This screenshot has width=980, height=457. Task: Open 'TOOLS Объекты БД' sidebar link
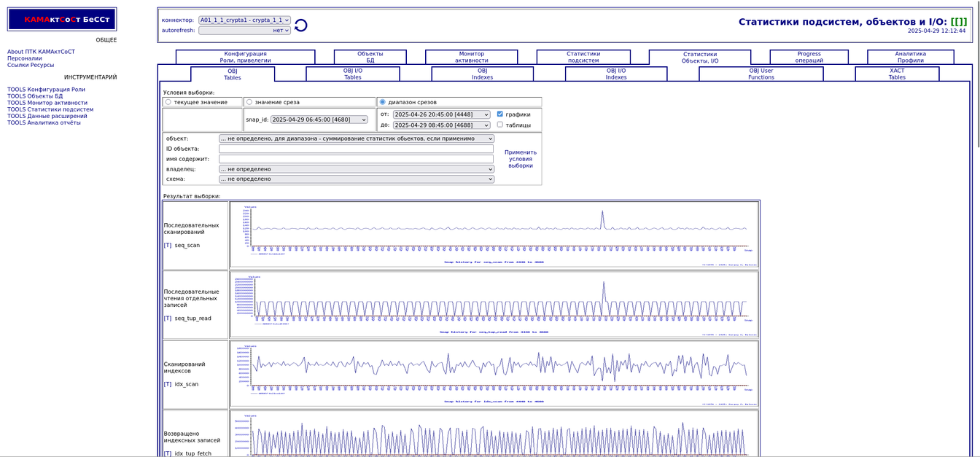pyautogui.click(x=35, y=96)
